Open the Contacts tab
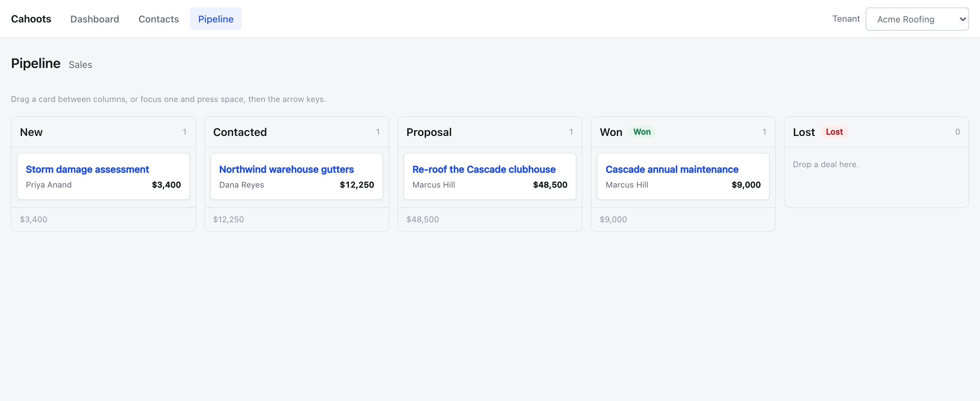 click(x=159, y=19)
